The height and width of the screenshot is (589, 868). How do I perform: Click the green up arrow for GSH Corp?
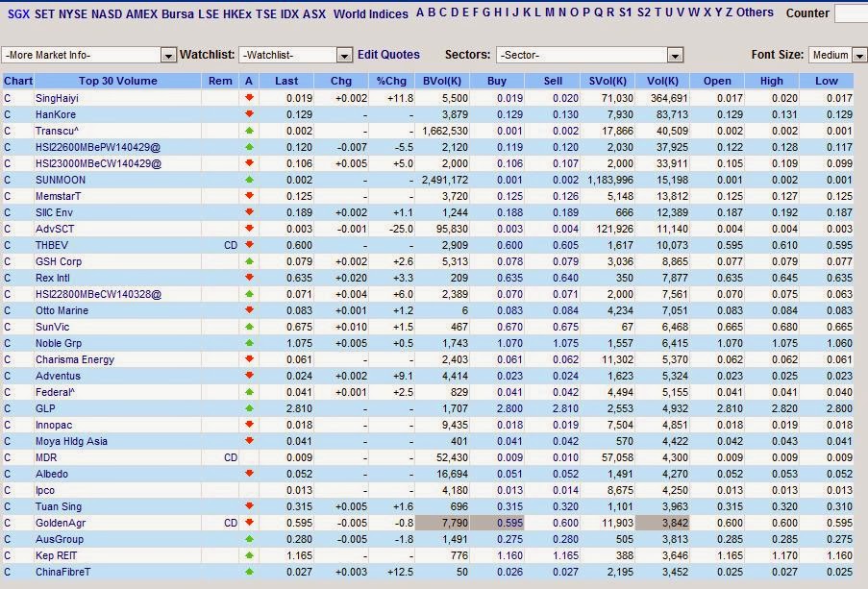coord(249,261)
